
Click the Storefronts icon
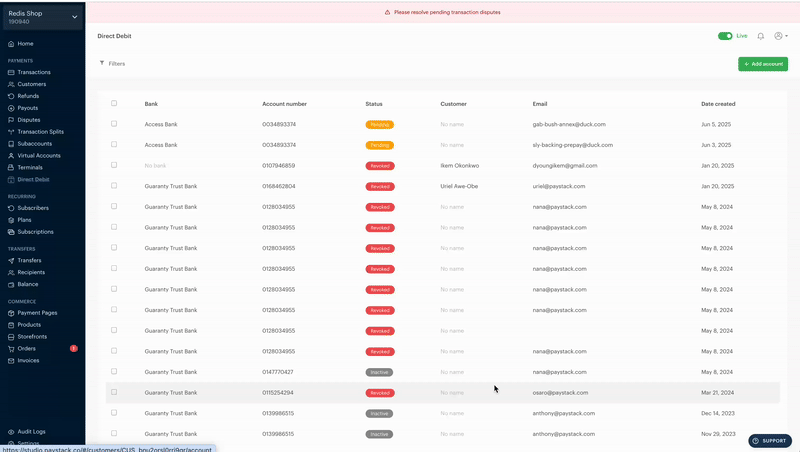click(x=11, y=337)
